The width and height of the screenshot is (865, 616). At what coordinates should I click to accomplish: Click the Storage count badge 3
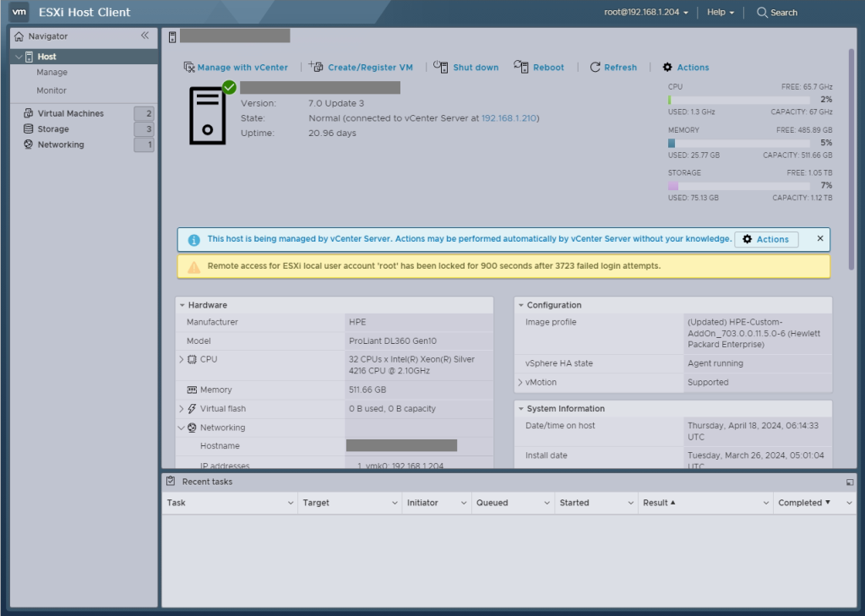point(144,128)
